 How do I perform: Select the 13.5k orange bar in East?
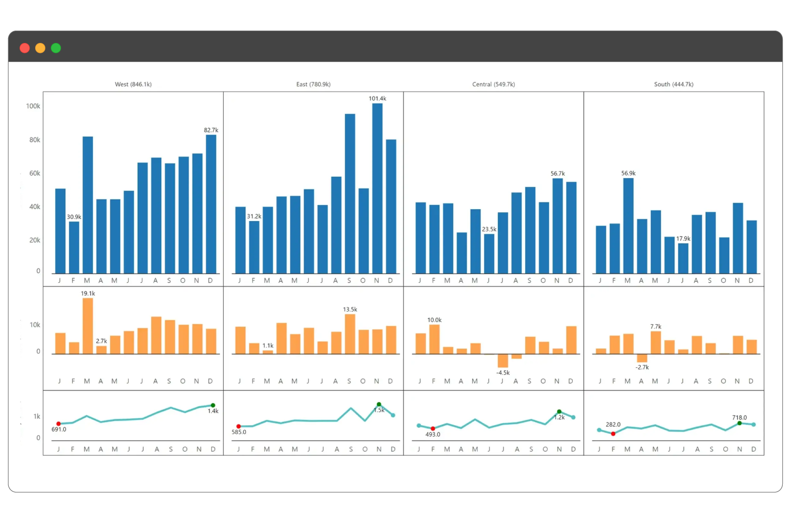coord(350,334)
